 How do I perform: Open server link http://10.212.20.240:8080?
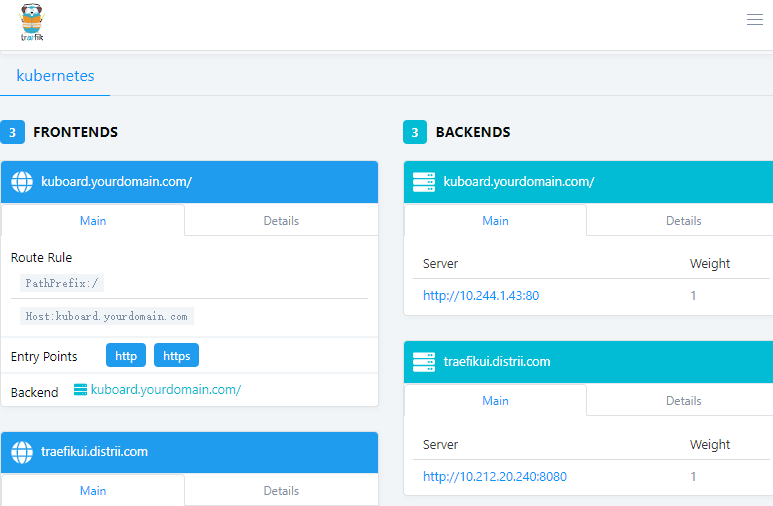tap(494, 476)
